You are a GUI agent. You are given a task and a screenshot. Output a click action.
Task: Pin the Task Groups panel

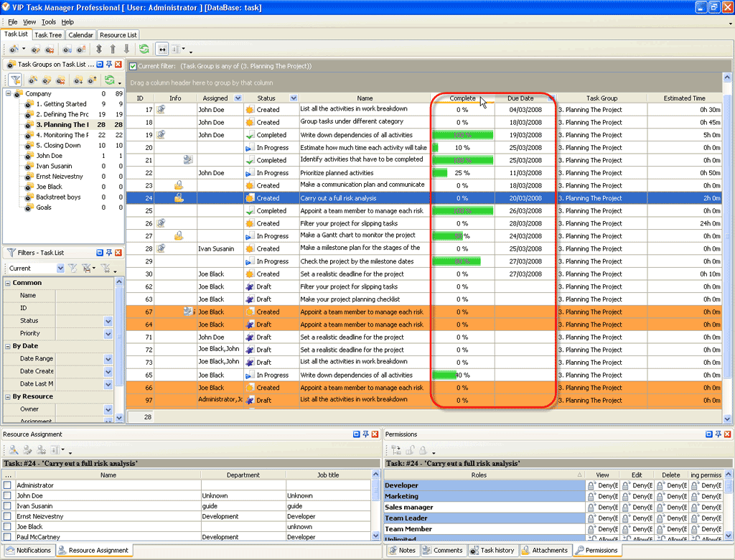tap(109, 64)
